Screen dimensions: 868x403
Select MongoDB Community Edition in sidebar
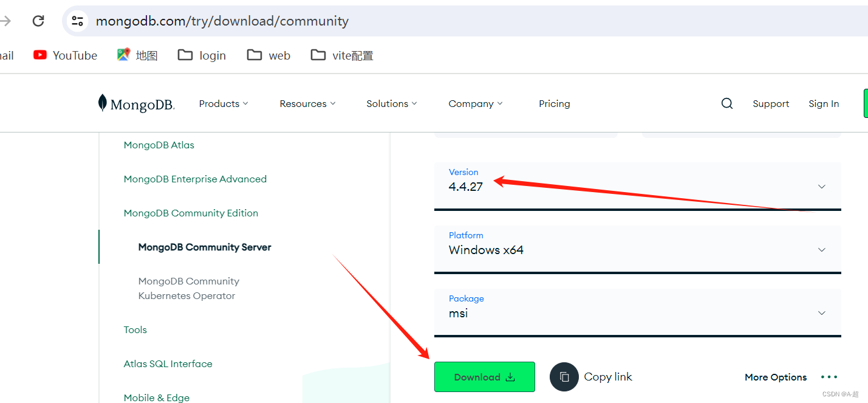pyautogui.click(x=191, y=213)
